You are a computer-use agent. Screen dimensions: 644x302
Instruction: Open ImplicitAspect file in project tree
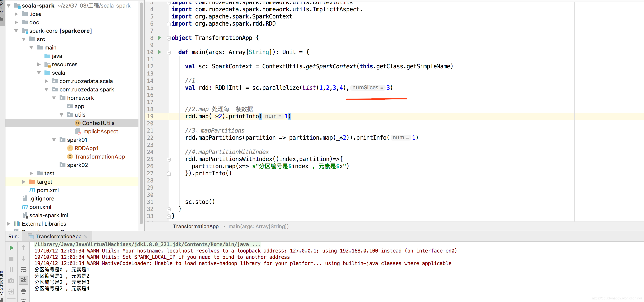coord(100,131)
